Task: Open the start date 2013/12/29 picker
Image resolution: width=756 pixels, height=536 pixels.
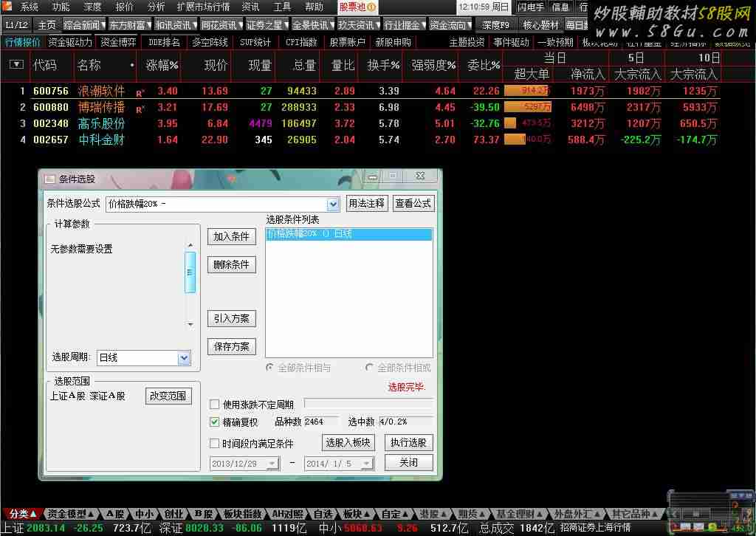Action: click(x=272, y=464)
